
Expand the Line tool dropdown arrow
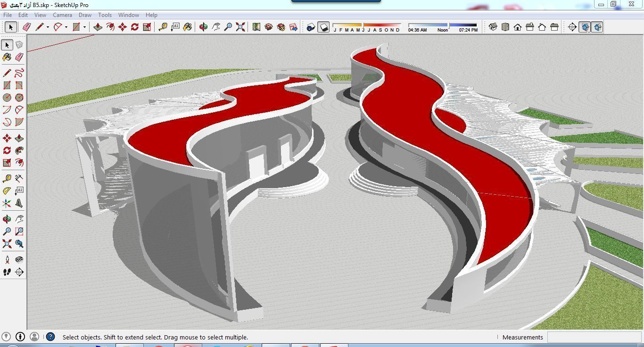(x=48, y=27)
